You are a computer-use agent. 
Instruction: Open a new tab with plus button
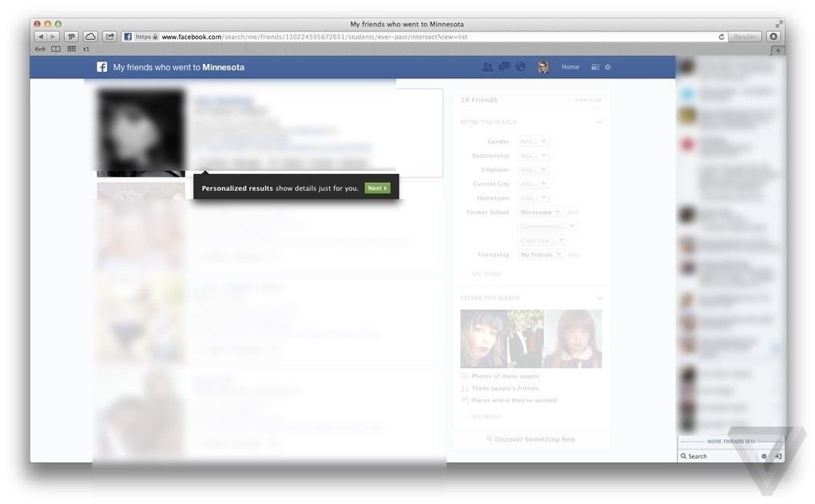[777, 50]
